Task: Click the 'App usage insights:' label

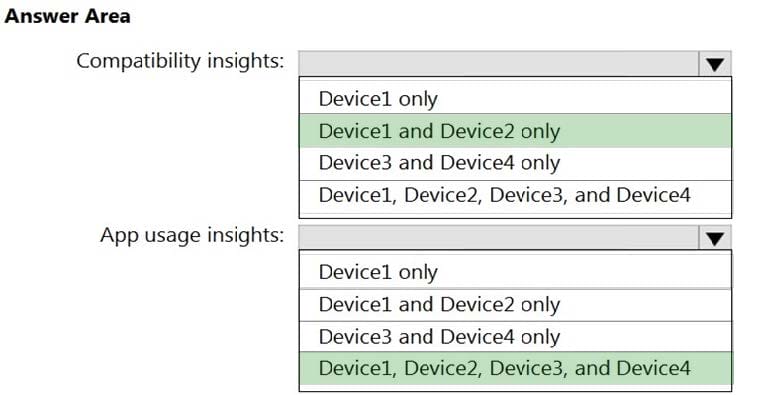Action: click(x=192, y=236)
